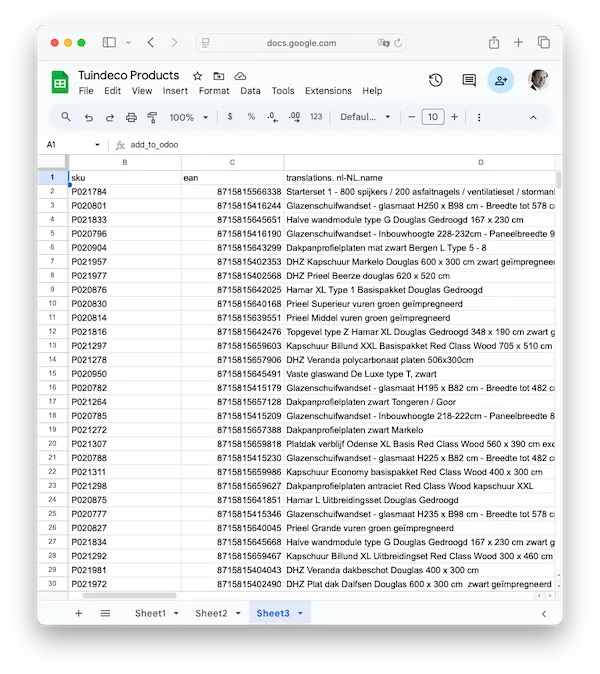Viewport: 600px width, 674px height.
Task: Open version history clock icon
Action: pos(435,80)
